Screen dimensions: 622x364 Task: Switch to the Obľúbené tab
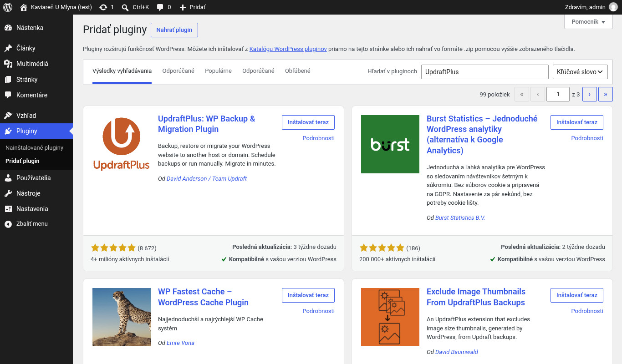[298, 71]
